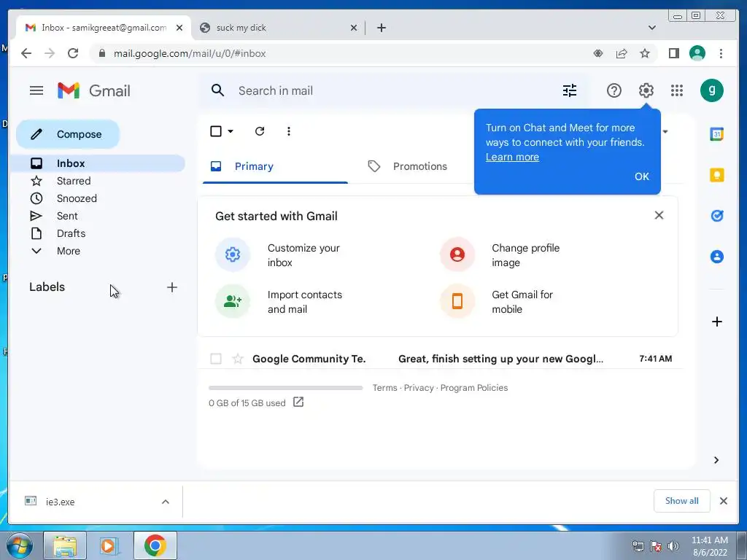Open the Terms link
The image size is (747, 560).
[385, 388]
